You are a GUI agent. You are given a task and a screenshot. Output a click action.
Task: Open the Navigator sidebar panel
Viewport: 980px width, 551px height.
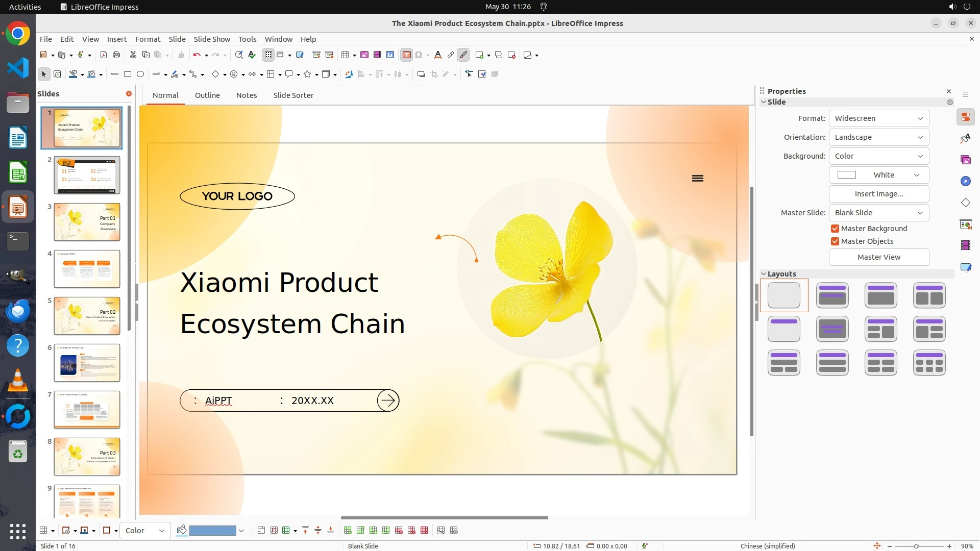[x=965, y=182]
